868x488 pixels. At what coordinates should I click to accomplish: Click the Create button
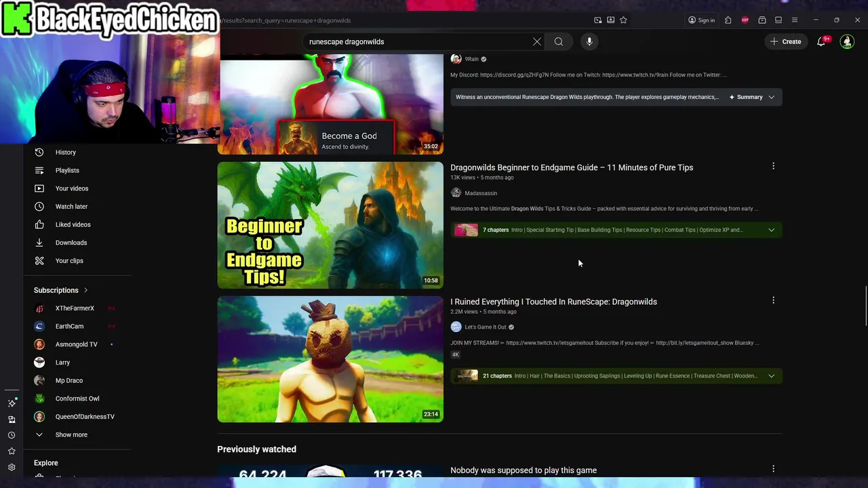click(785, 41)
